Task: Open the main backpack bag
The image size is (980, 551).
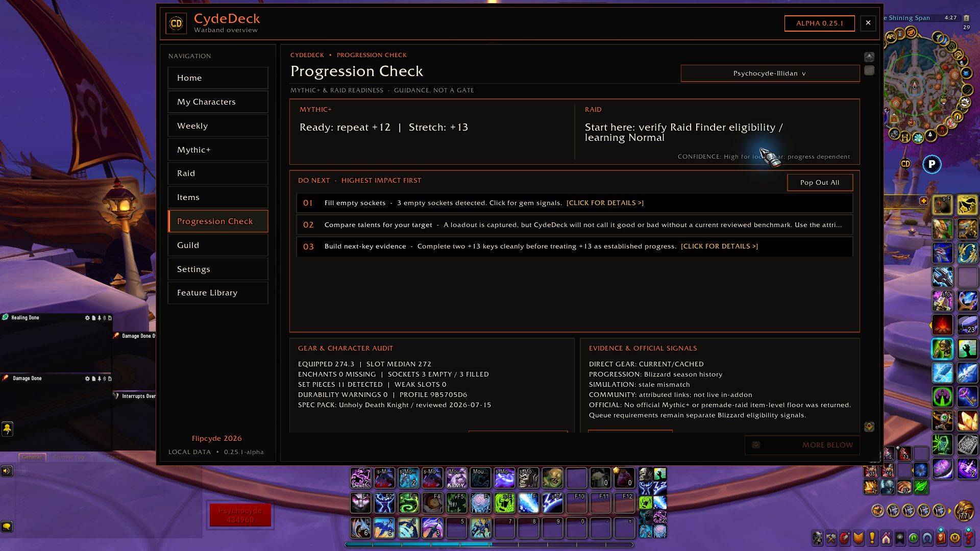Action: tap(964, 510)
